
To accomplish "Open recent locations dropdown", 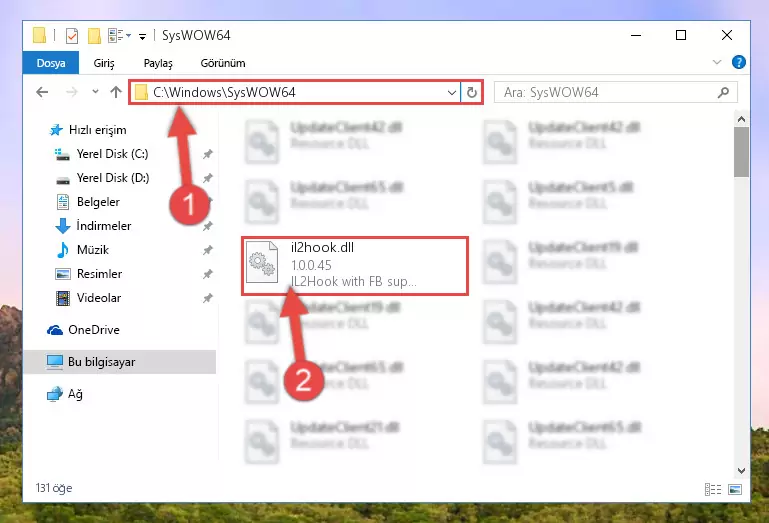I will (x=95, y=92).
